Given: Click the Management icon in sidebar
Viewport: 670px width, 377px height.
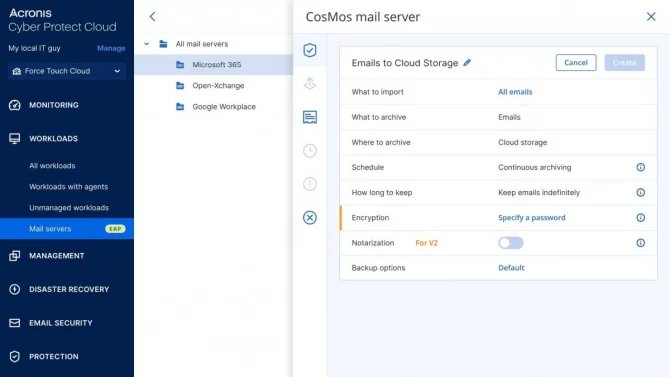Looking at the screenshot, I should click(15, 256).
